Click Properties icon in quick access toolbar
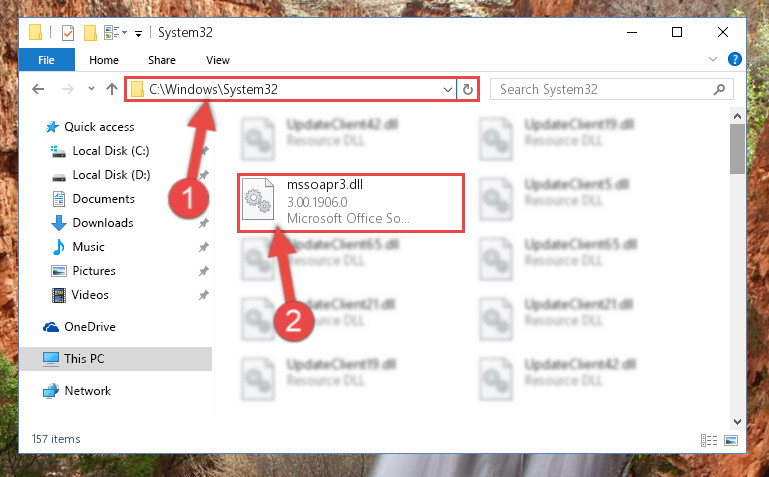769x477 pixels. 68,33
